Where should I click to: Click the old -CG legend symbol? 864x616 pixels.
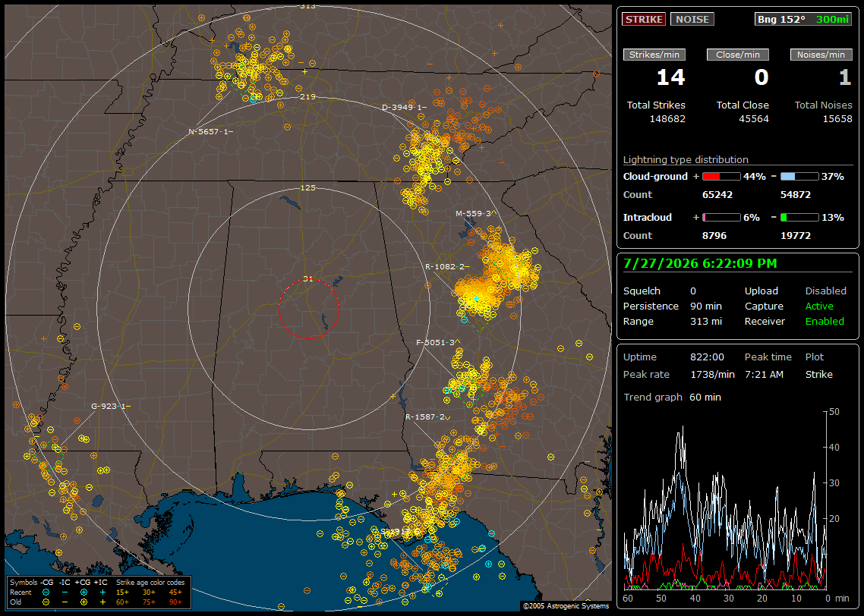click(x=46, y=602)
